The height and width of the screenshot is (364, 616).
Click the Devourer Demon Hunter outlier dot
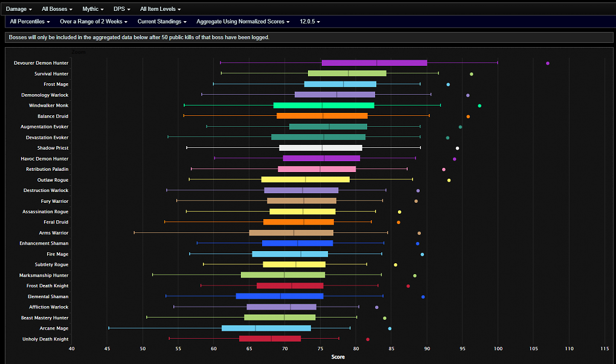pos(548,63)
